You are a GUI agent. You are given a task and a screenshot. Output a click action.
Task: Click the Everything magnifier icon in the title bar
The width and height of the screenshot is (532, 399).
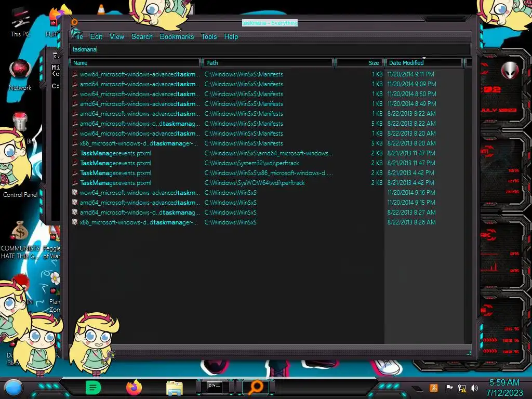point(74,23)
